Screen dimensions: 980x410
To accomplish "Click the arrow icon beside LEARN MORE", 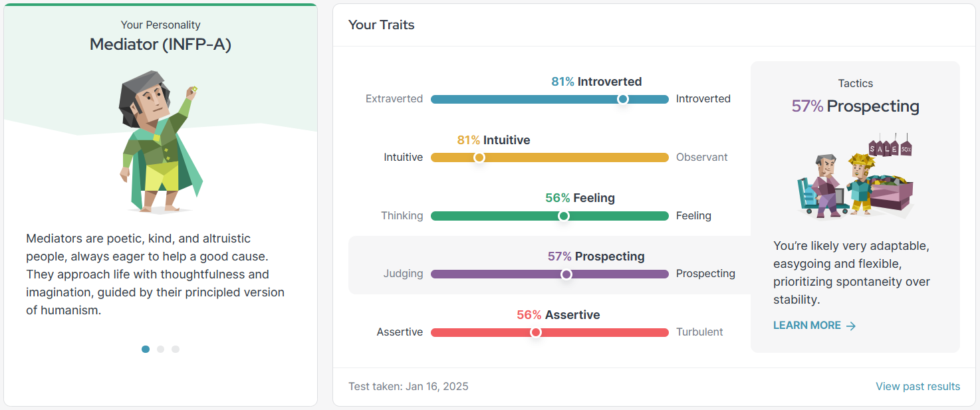I will pos(850,326).
